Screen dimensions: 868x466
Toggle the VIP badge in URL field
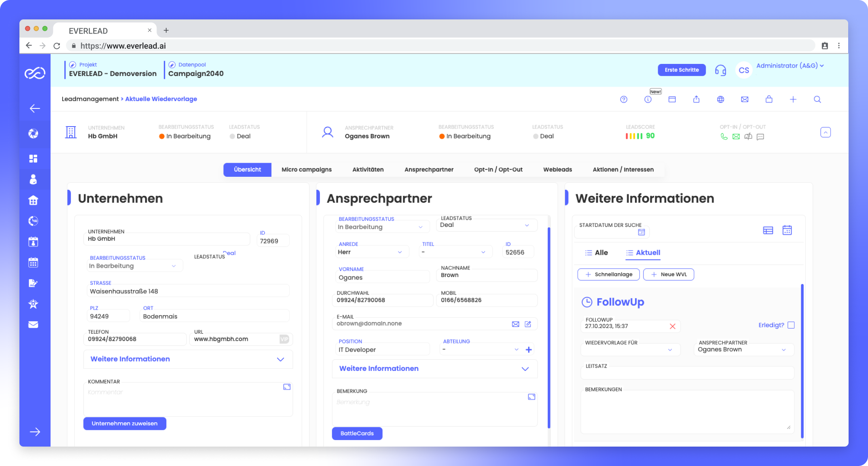coord(284,339)
